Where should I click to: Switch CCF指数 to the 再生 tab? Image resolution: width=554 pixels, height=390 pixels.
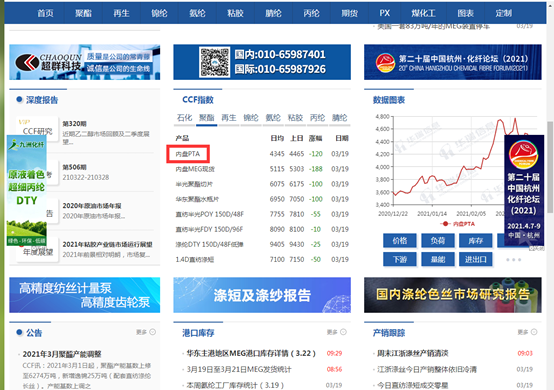(x=229, y=118)
